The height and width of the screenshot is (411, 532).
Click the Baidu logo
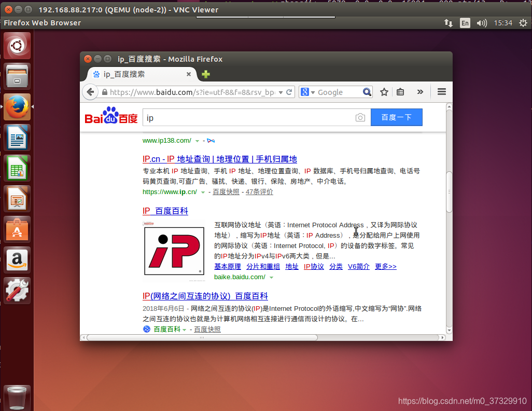tap(111, 116)
